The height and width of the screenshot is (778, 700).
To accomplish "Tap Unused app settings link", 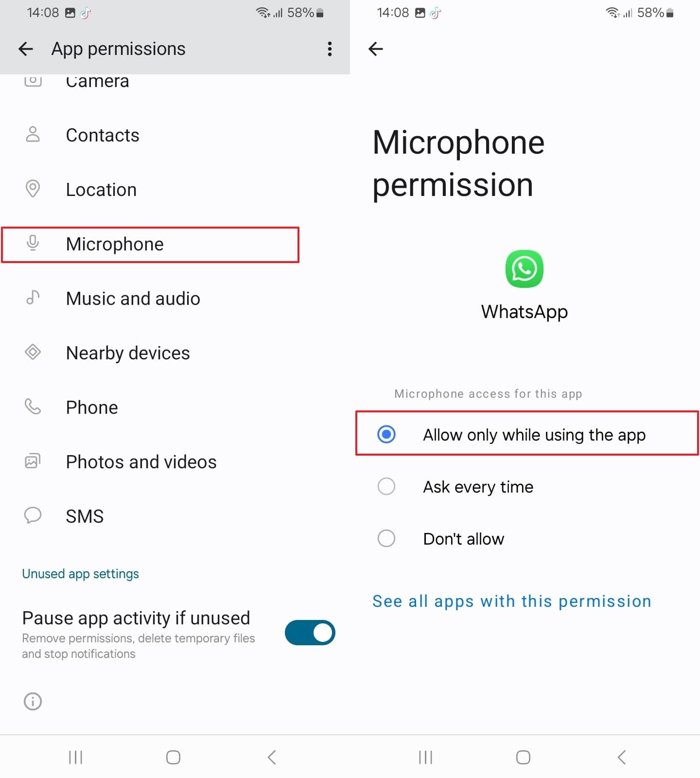I will pyautogui.click(x=80, y=574).
